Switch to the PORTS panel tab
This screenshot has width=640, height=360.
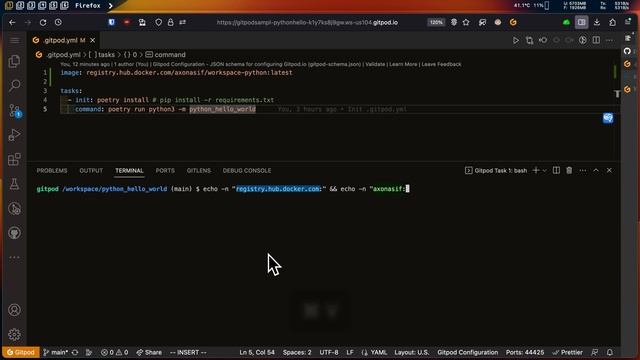coord(165,171)
